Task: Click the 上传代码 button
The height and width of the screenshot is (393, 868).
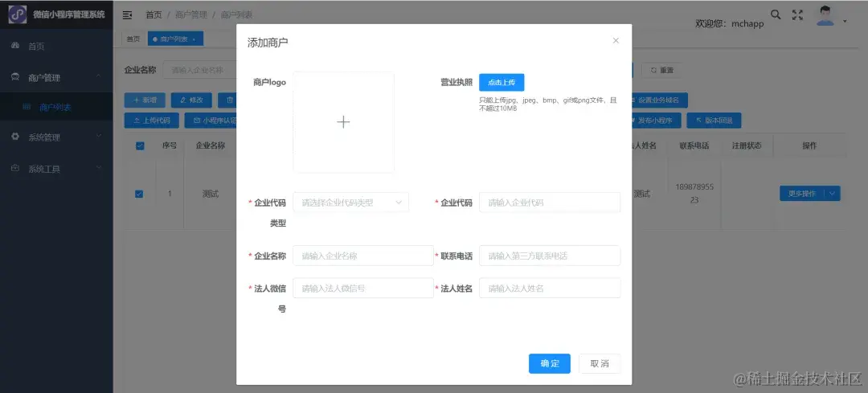Action: click(151, 120)
